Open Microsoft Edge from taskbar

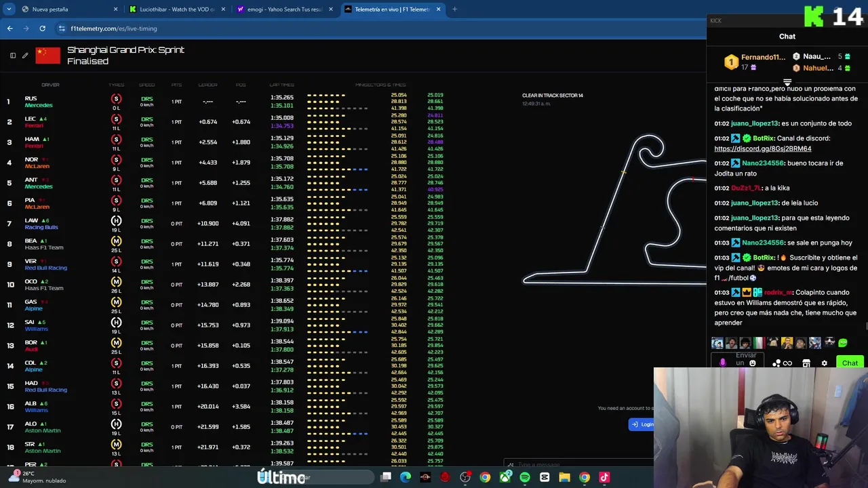pyautogui.click(x=406, y=477)
